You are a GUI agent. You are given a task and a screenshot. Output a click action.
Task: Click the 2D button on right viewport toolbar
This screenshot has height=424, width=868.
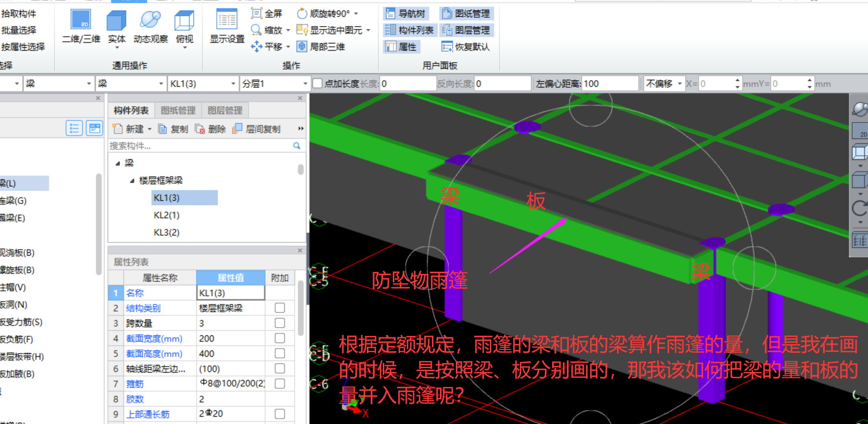click(860, 130)
